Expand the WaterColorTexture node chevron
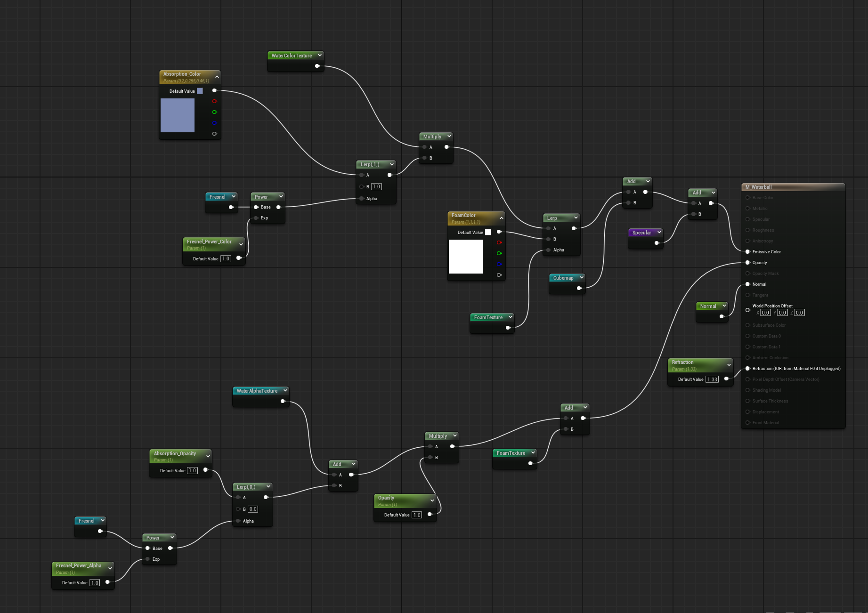The height and width of the screenshot is (613, 868). [x=319, y=55]
